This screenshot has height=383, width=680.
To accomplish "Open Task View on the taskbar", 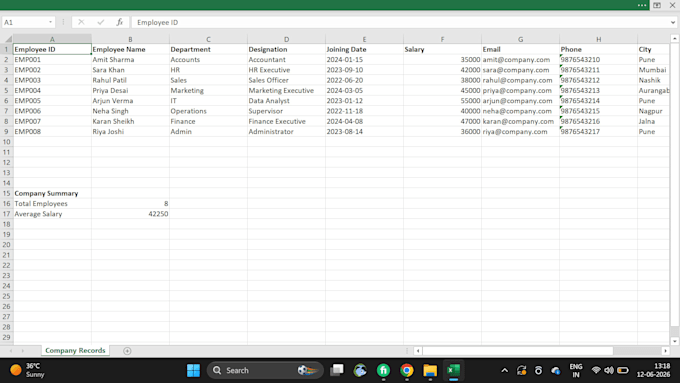I will pos(337,370).
